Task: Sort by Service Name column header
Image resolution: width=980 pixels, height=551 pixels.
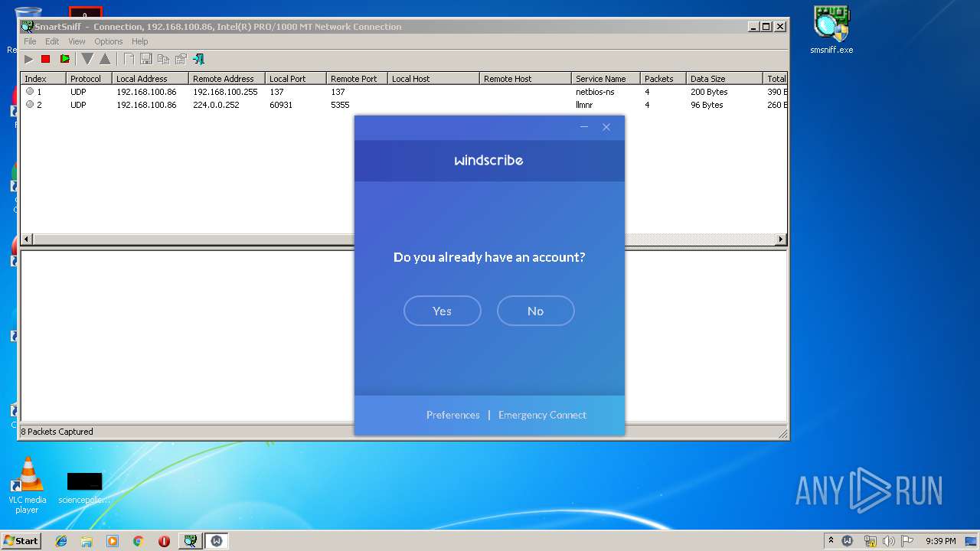Action: point(606,79)
